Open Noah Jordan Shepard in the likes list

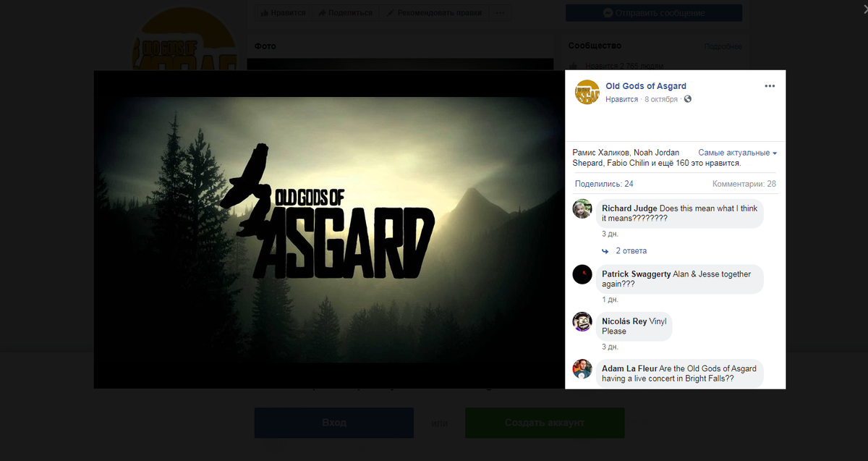coord(626,158)
